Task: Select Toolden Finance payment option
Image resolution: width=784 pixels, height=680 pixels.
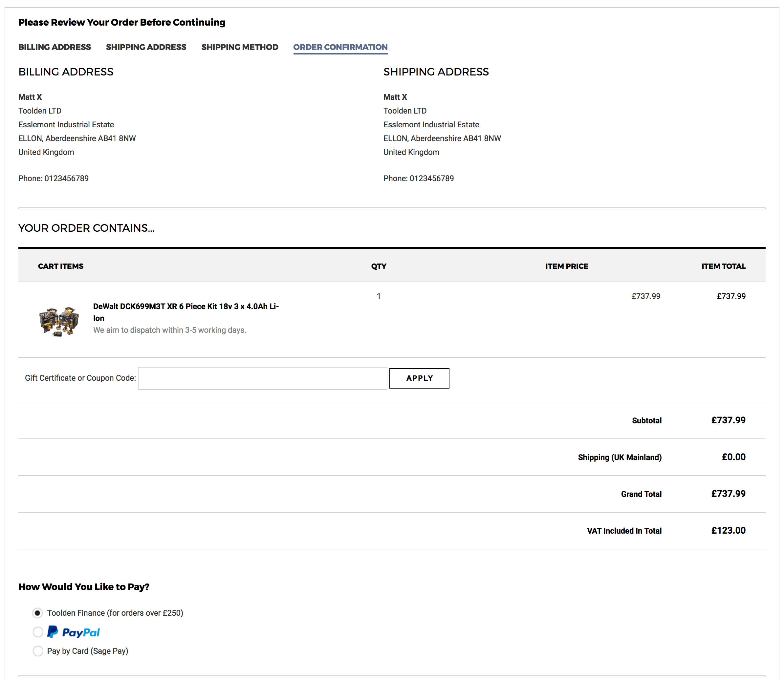Action: click(x=37, y=613)
